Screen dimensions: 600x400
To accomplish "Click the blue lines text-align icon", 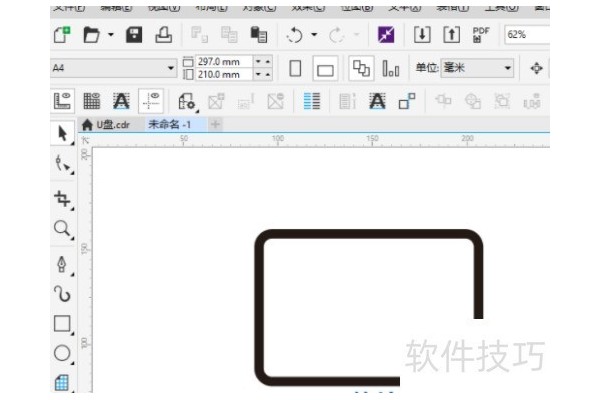I will [311, 101].
